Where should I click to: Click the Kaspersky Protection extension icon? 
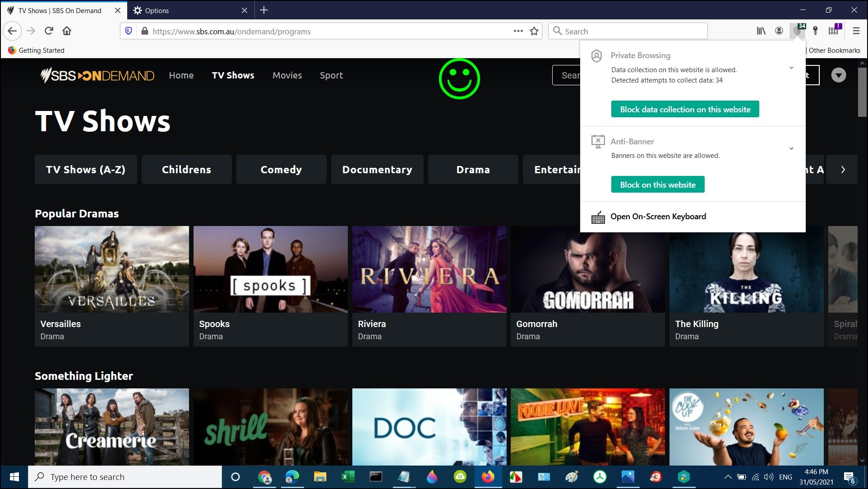798,31
